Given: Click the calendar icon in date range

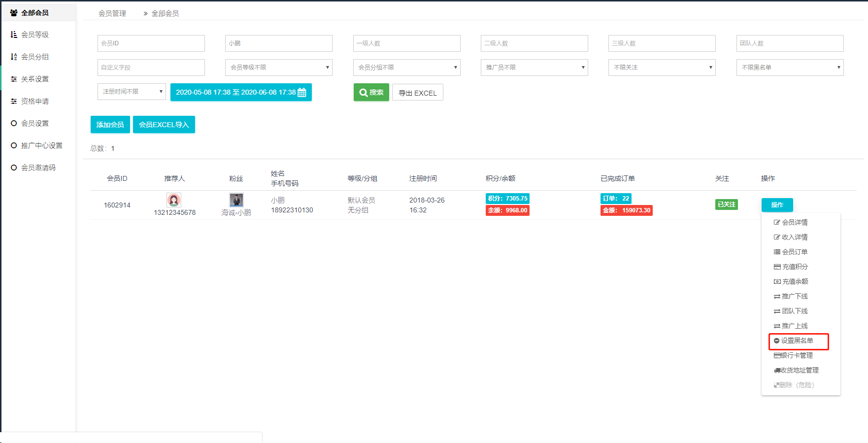Looking at the screenshot, I should point(302,92).
